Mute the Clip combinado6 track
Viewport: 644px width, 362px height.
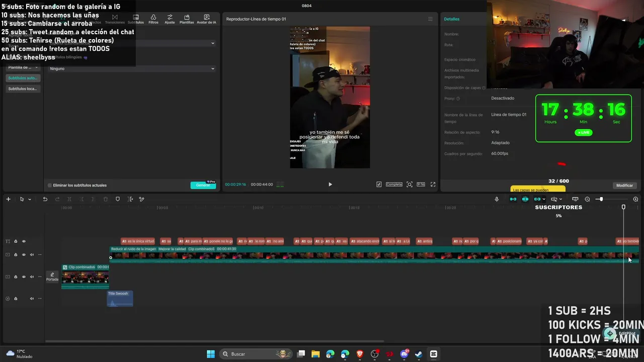32,277
